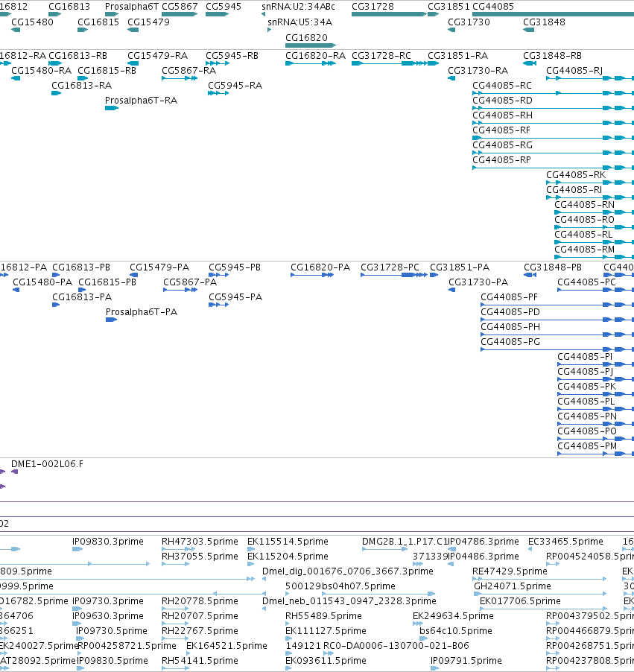The height and width of the screenshot is (672, 634).
Task: Select the CG15480-RA transcript label
Action: click(41, 70)
